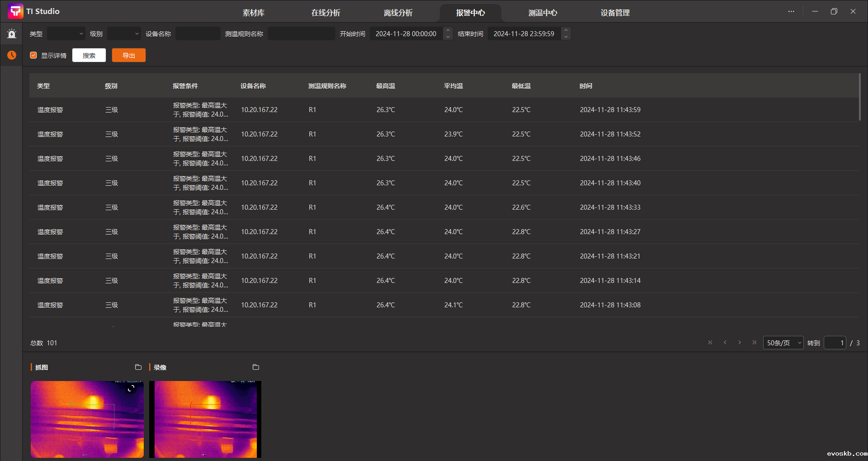Go to the next page arrow
Image resolution: width=868 pixels, height=461 pixels.
pyautogui.click(x=740, y=343)
